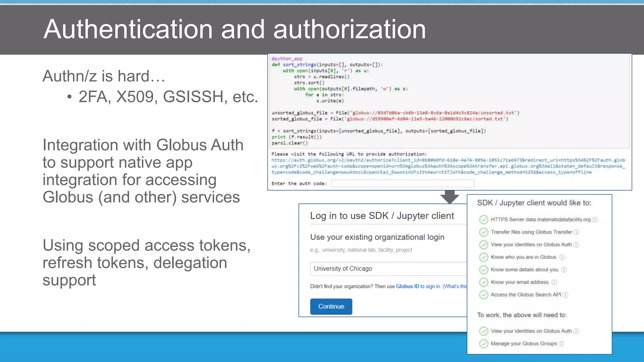The height and width of the screenshot is (362, 644).
Task: Click green check icon for Know some details about you
Action: tap(484, 270)
